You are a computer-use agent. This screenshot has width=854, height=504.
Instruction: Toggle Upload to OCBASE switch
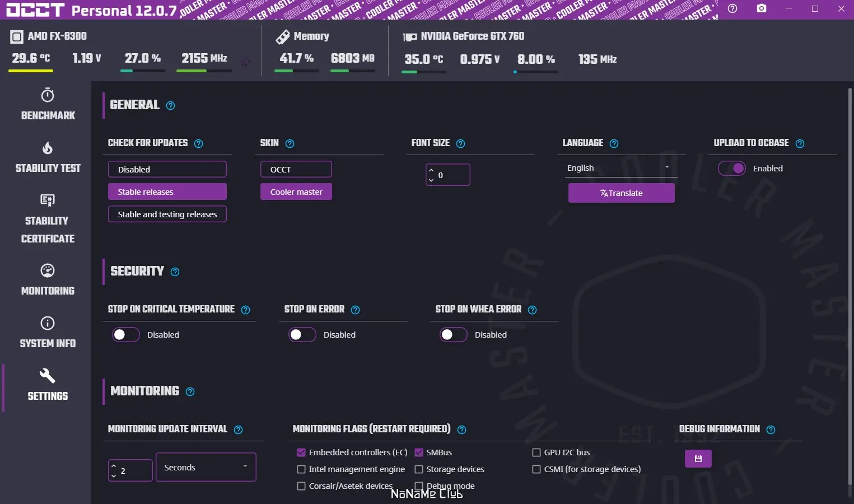732,169
